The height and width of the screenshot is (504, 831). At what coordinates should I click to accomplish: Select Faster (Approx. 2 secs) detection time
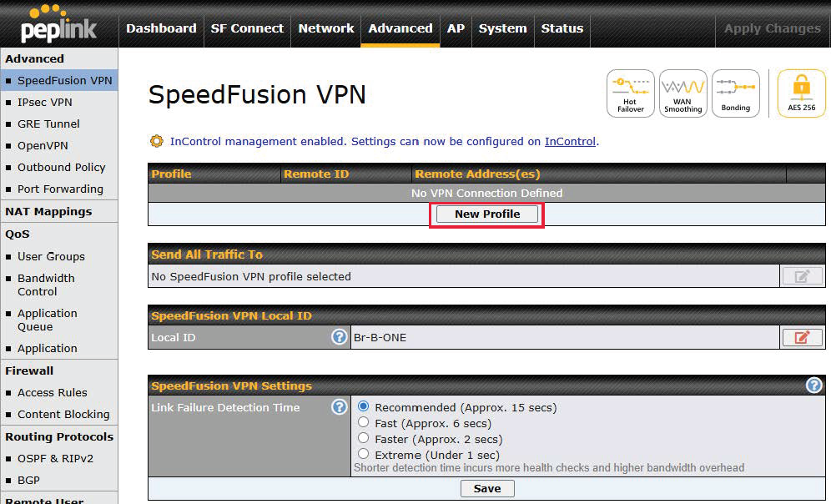point(363,438)
